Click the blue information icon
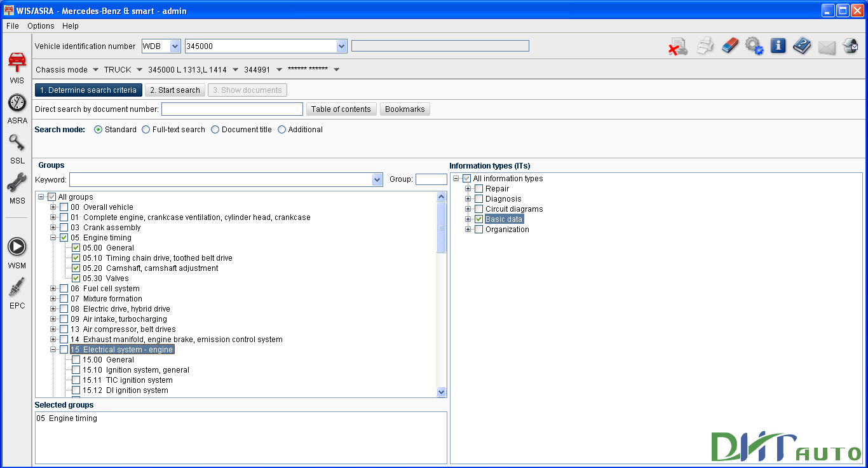The height and width of the screenshot is (468, 868). (x=778, y=46)
